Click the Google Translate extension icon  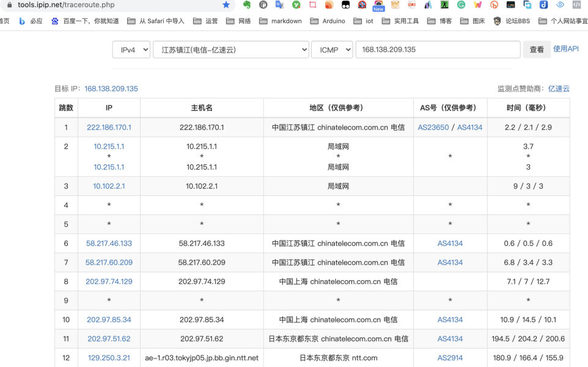[279, 5]
